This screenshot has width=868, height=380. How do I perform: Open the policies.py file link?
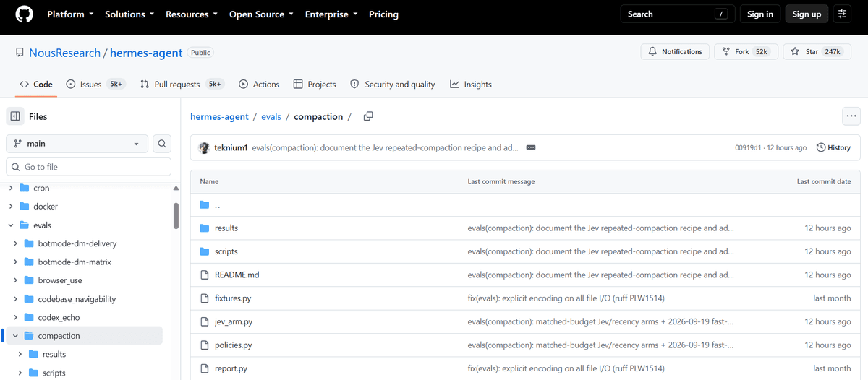233,345
